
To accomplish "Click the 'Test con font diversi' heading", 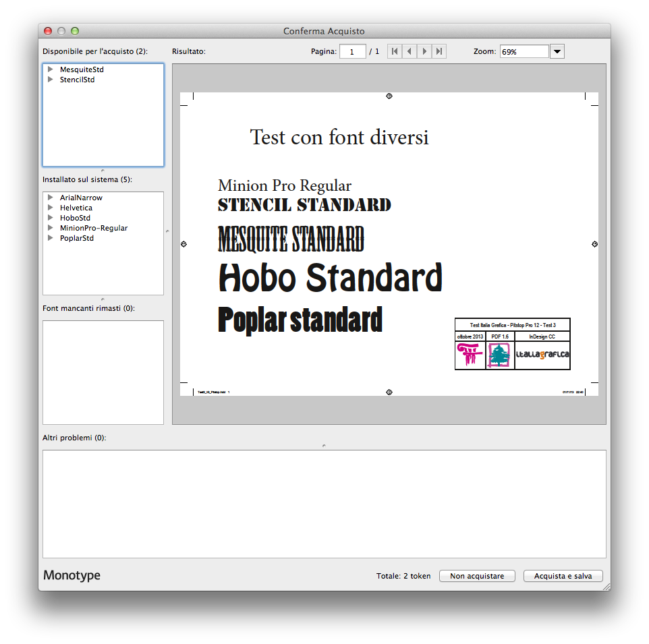I will tap(339, 137).
